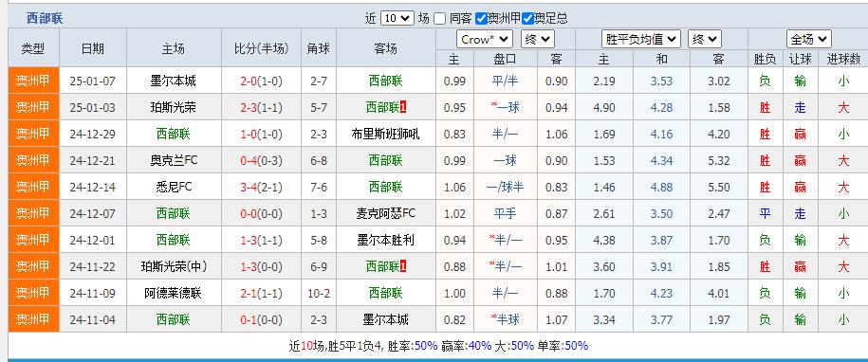The height and width of the screenshot is (362, 868).
Task: Open 珀斯光荣 team in 25-01-03 row
Action: tap(174, 108)
